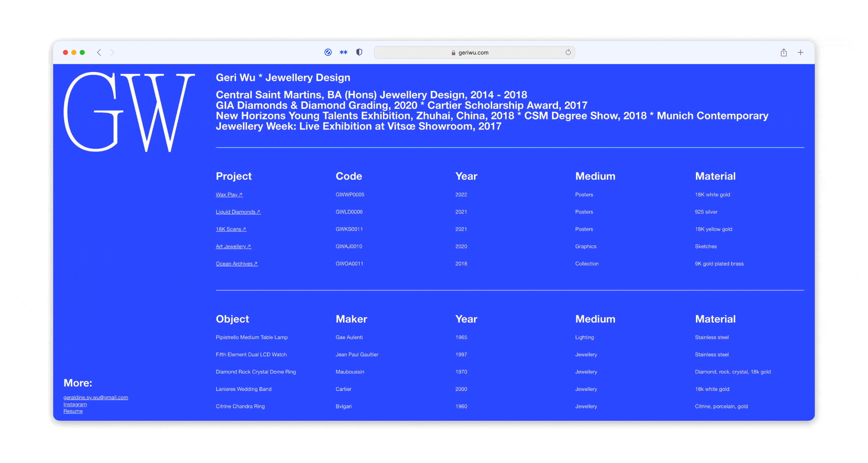Image resolution: width=868 pixels, height=463 pixels.
Task: Click maker Cartier
Action: click(343, 389)
